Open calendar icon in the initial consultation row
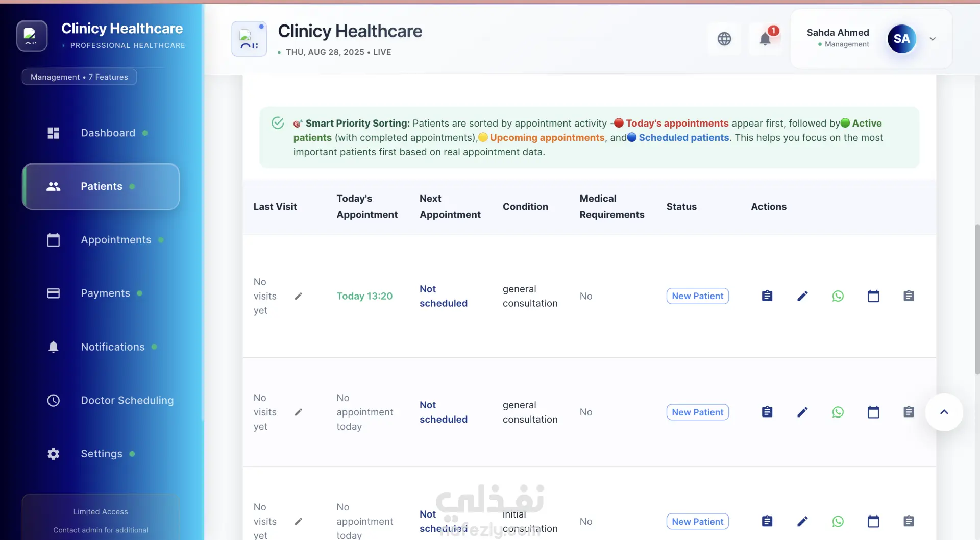The width and height of the screenshot is (980, 540). 873,521
